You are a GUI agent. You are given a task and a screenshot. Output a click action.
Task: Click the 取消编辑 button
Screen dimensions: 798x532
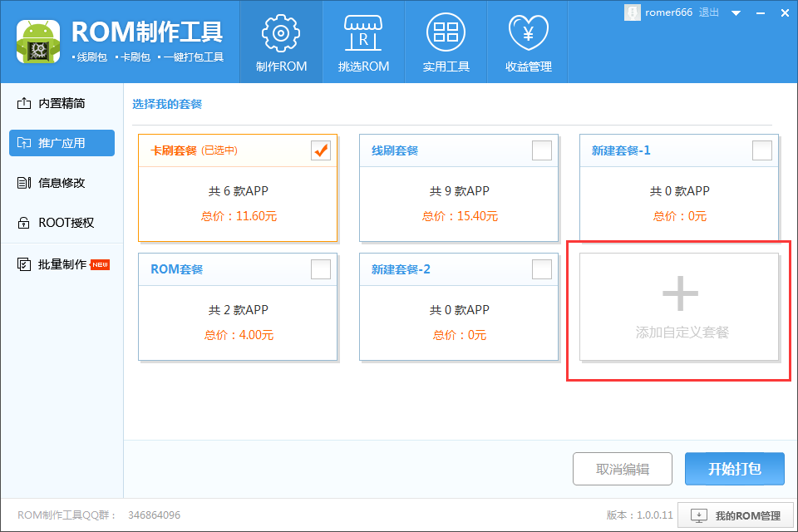coord(622,469)
